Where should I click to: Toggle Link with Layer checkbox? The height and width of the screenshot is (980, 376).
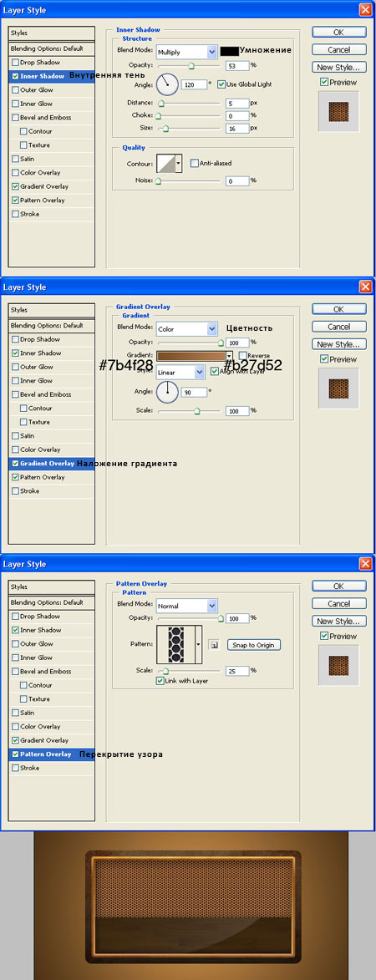coord(160,681)
